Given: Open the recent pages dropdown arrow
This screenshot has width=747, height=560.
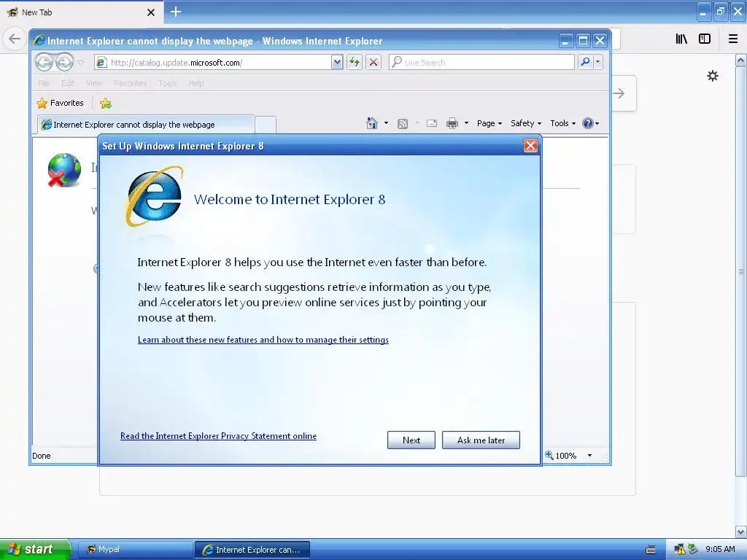Looking at the screenshot, I should coord(80,63).
